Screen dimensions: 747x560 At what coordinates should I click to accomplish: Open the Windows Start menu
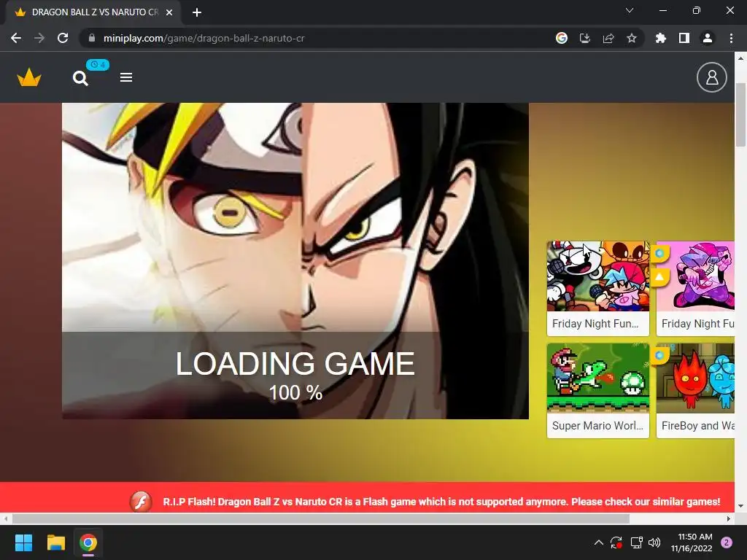pos(23,542)
